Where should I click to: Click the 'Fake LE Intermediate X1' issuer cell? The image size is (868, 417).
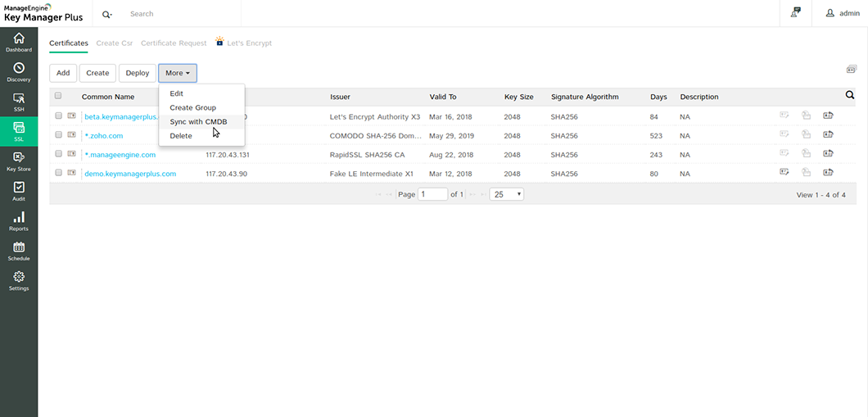pos(372,174)
